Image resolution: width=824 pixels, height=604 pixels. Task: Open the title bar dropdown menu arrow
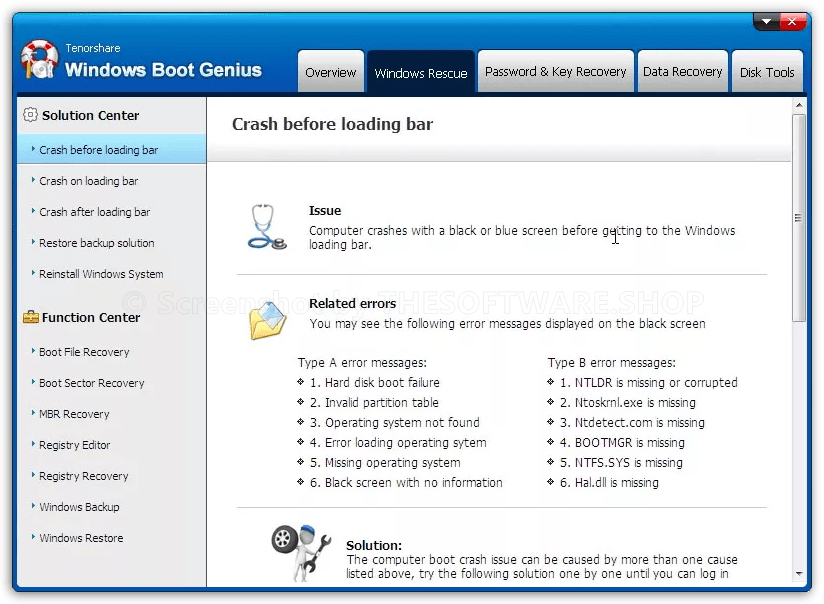pyautogui.click(x=766, y=22)
